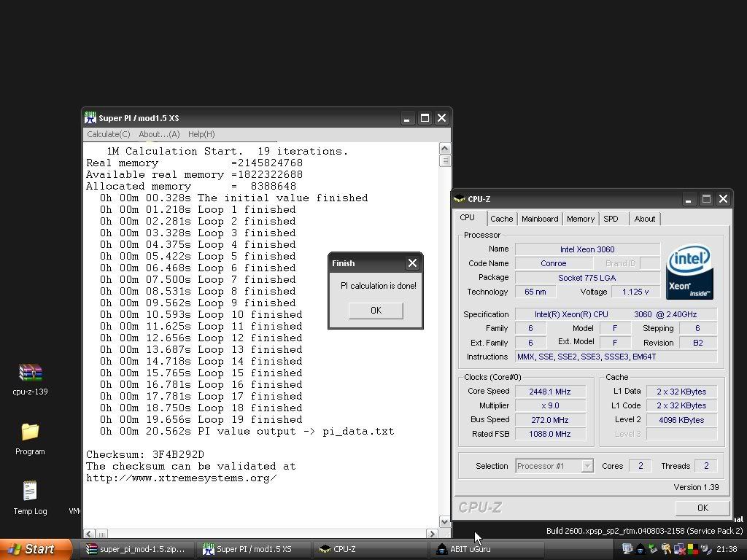This screenshot has height=560, width=747.
Task: Open the About...(A) menu in Super PI
Action: (159, 134)
